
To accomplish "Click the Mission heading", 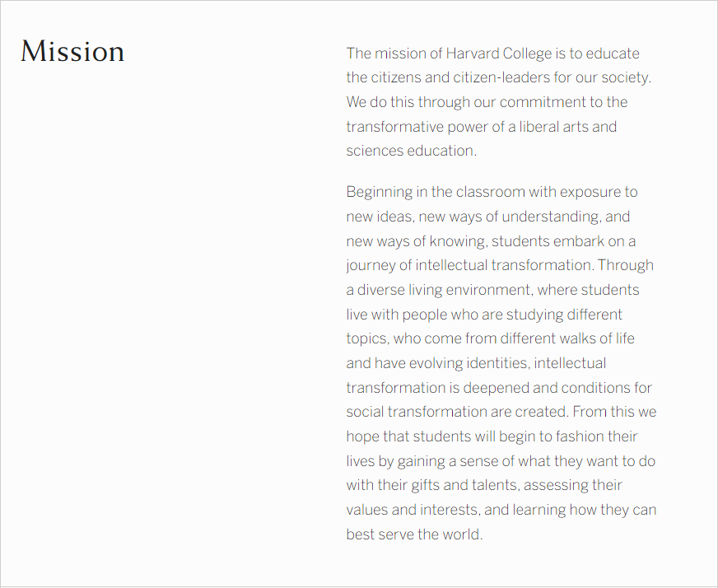I will 72,51.
